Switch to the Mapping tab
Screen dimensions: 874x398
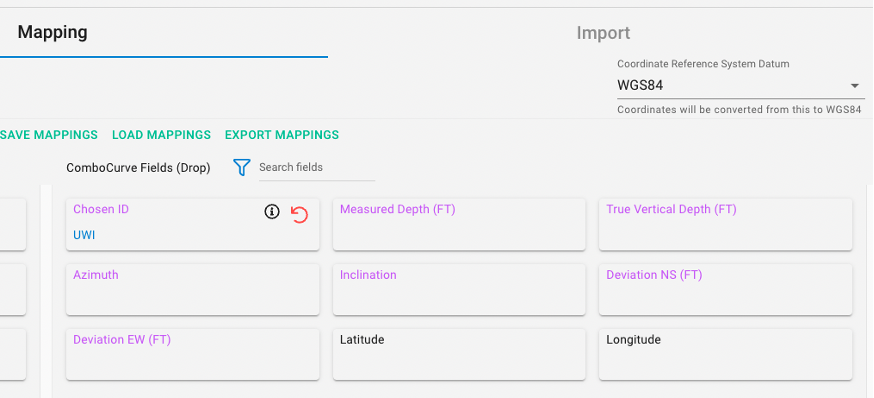point(52,32)
